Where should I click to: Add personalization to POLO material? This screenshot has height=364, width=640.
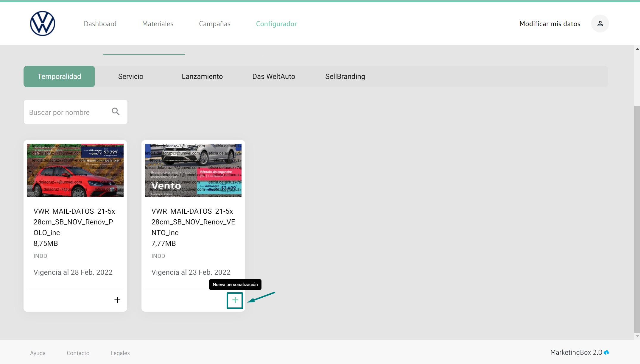(x=117, y=300)
